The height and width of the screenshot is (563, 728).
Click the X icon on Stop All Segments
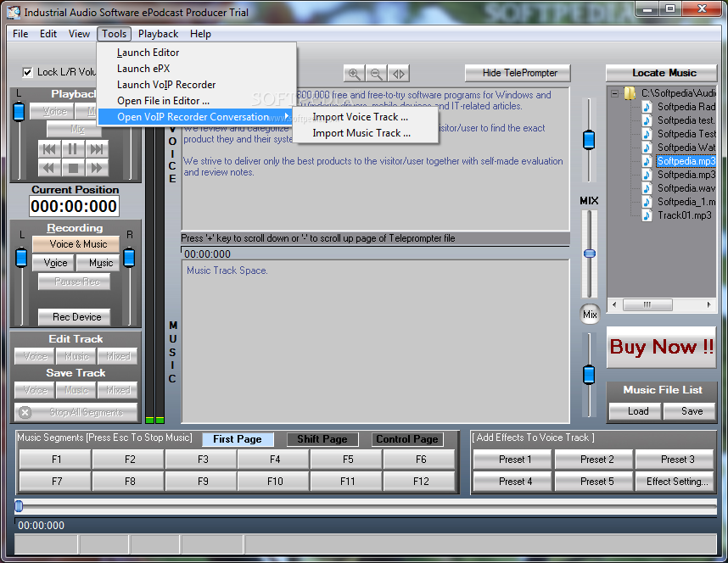(25, 412)
